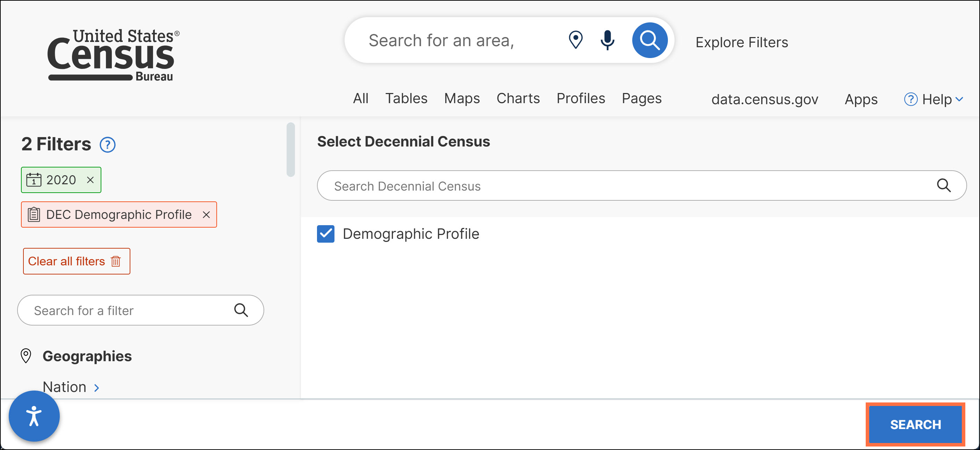Viewport: 980px width, 450px height.
Task: Click the microphone voice search icon
Action: click(x=607, y=40)
